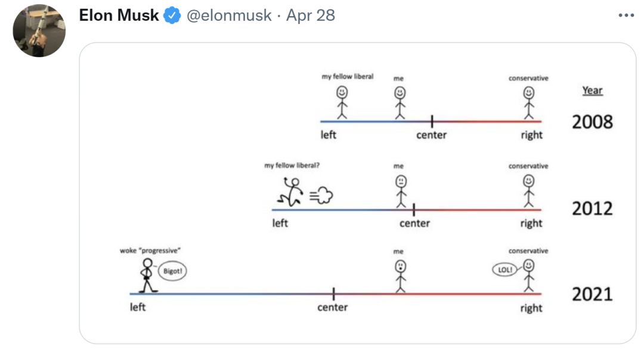Viewport: 644px width, 349px height.
Task: Click the 2021 year label
Action: pyautogui.click(x=592, y=294)
